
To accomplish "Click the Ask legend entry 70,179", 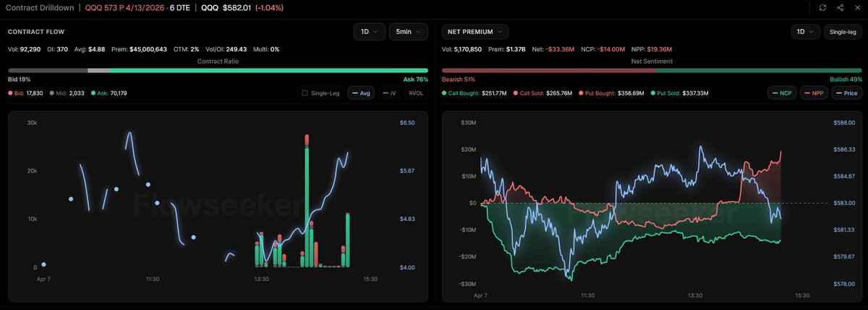I will (x=109, y=93).
